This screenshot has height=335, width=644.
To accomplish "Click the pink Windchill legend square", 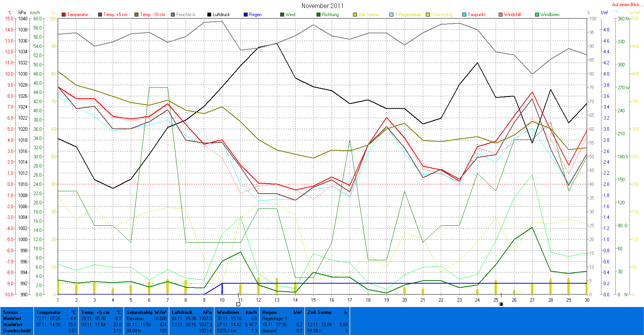I will click(x=501, y=15).
